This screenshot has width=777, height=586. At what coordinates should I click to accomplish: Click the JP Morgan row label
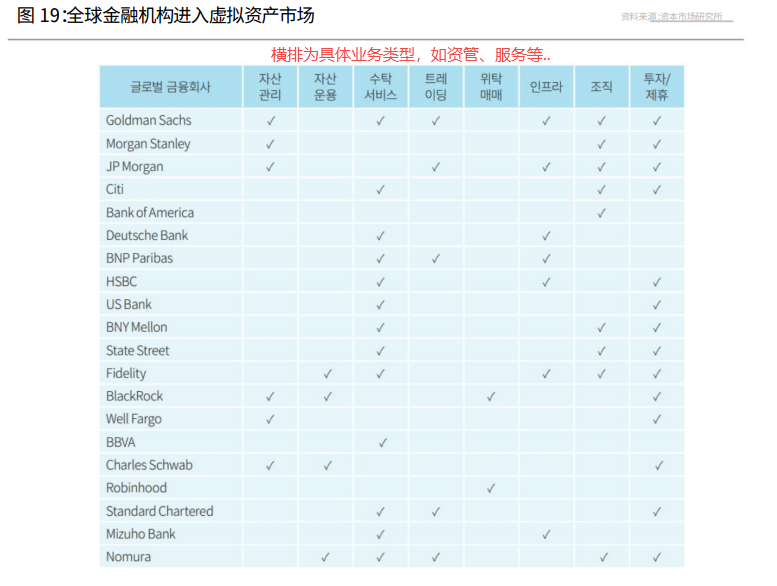point(134,167)
